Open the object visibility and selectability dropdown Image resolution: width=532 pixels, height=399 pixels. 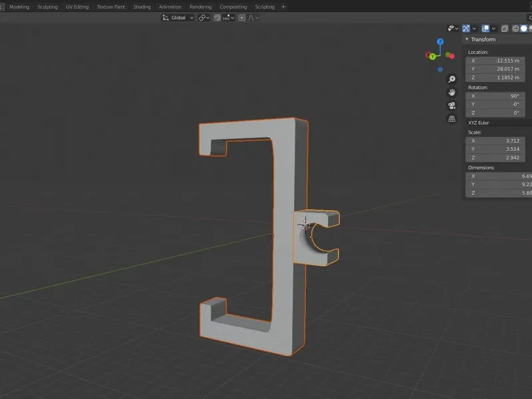[453, 29]
